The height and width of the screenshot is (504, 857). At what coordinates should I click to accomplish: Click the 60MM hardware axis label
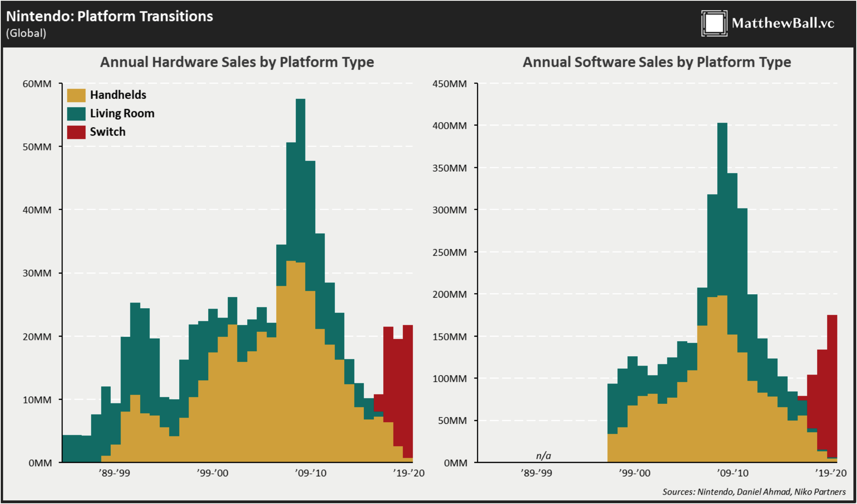point(37,84)
